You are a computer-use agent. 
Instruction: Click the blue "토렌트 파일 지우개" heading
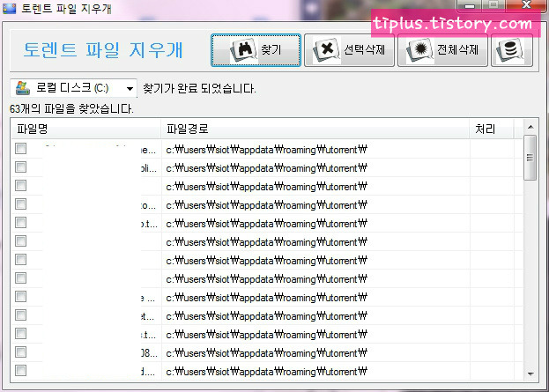103,49
